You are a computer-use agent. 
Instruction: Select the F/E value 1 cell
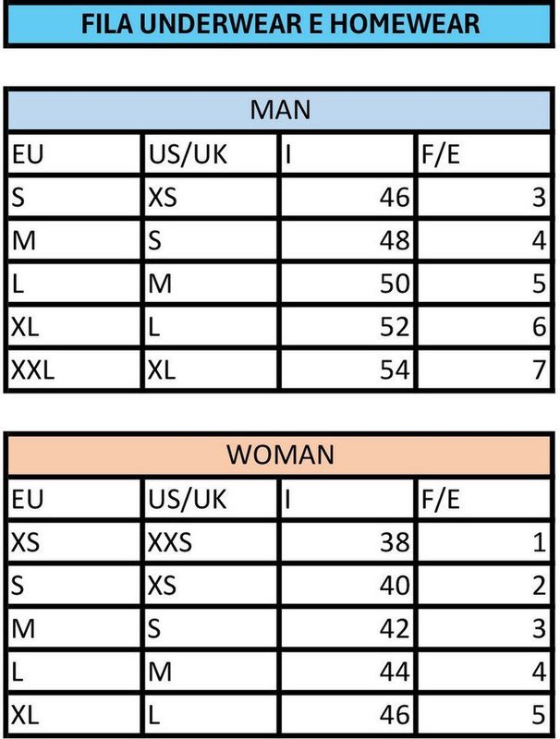483,541
